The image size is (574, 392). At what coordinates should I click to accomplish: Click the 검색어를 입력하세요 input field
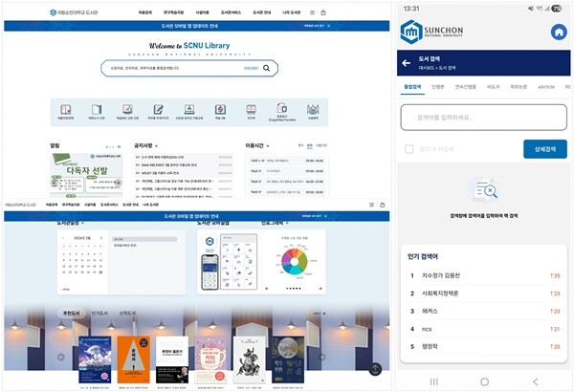pyautogui.click(x=483, y=117)
